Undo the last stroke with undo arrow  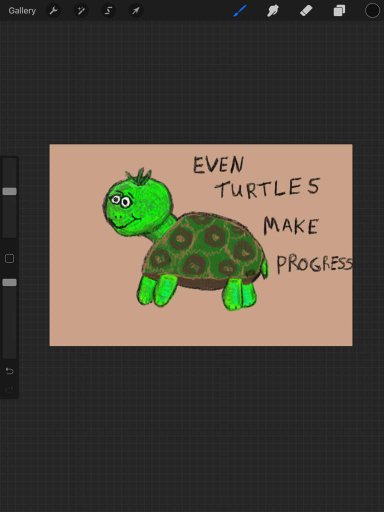tap(9, 371)
